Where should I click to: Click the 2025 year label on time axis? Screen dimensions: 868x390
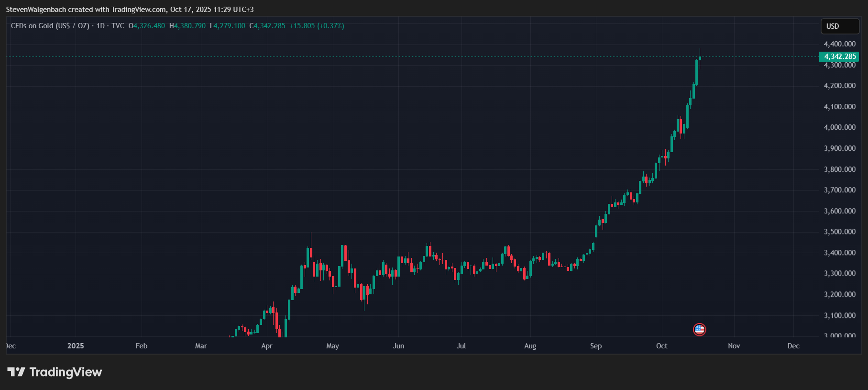click(76, 346)
